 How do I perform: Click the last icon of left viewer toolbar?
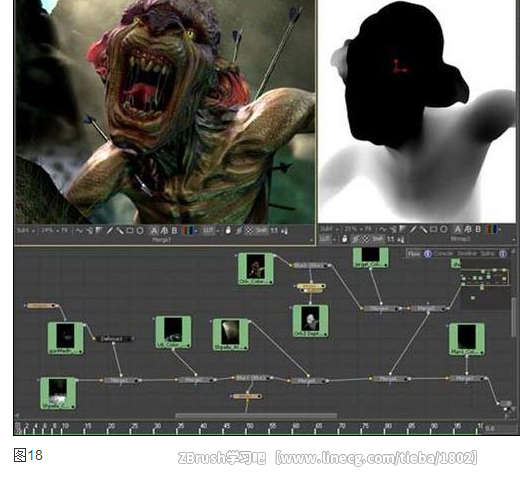[285, 231]
